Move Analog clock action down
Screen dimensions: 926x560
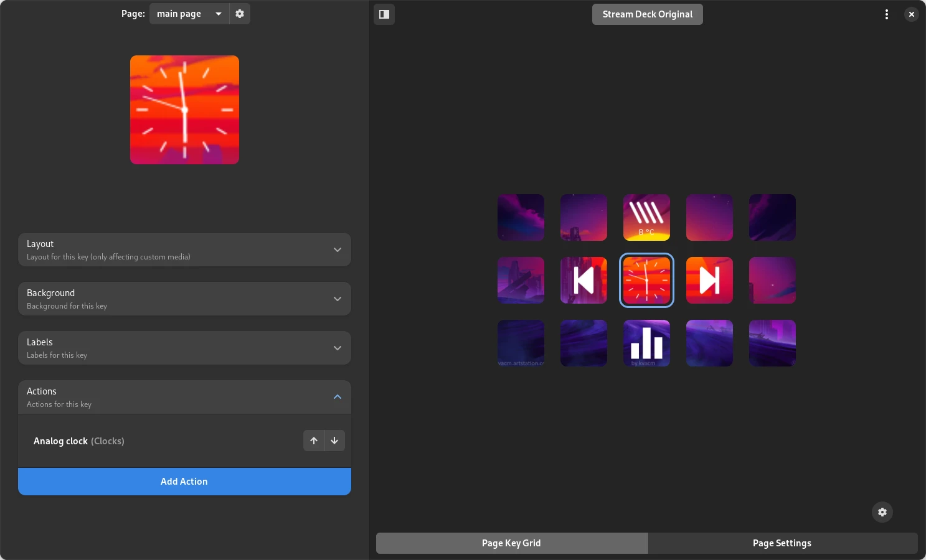click(x=334, y=441)
